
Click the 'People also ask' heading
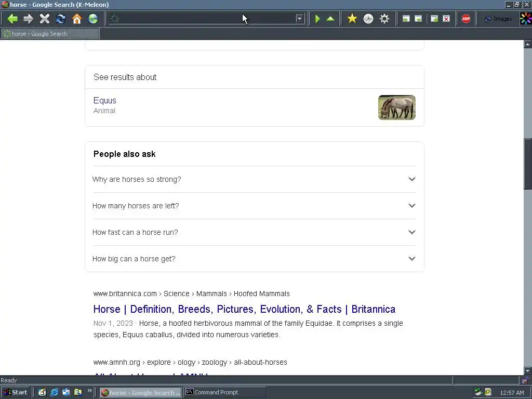click(124, 154)
